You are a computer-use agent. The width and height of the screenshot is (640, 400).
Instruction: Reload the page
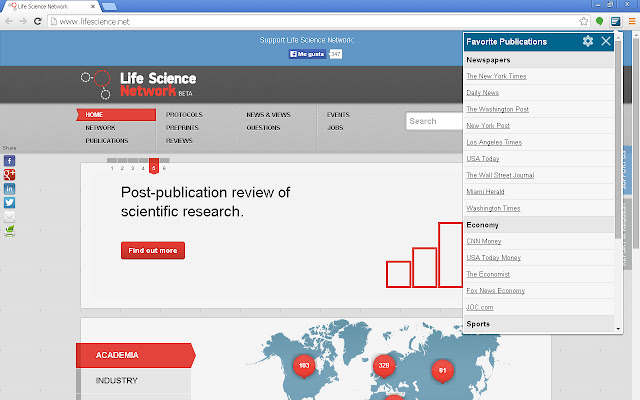tap(38, 21)
